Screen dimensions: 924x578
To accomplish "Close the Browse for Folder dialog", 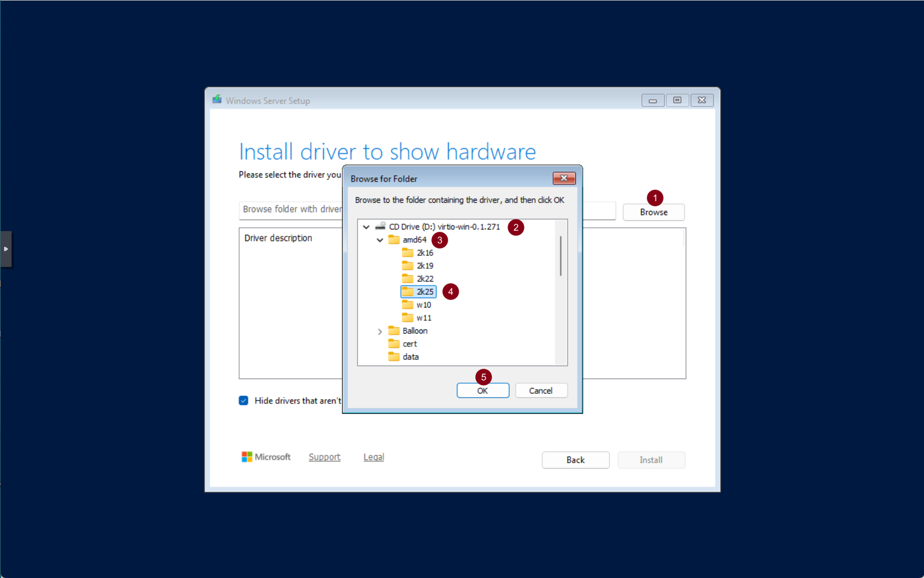I will point(564,178).
